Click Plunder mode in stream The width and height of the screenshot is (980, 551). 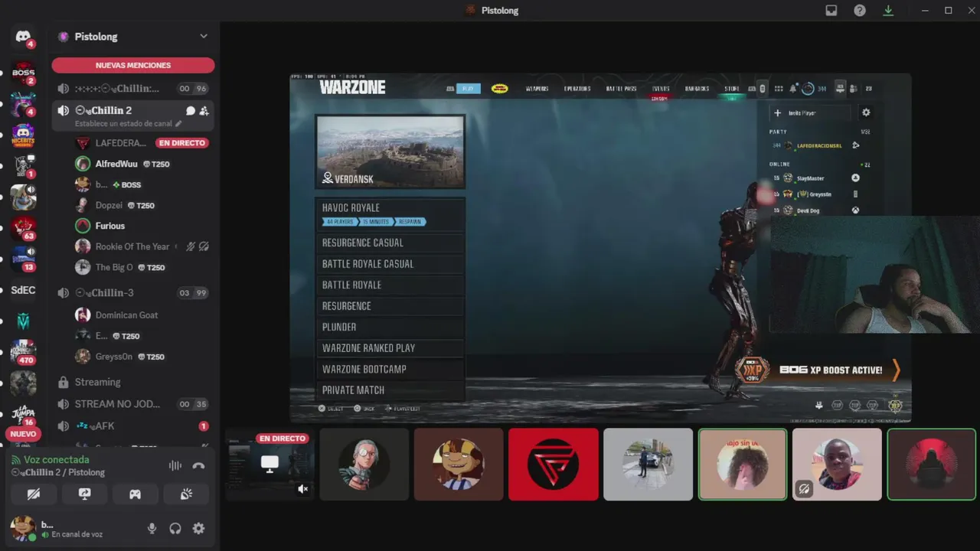pos(390,327)
